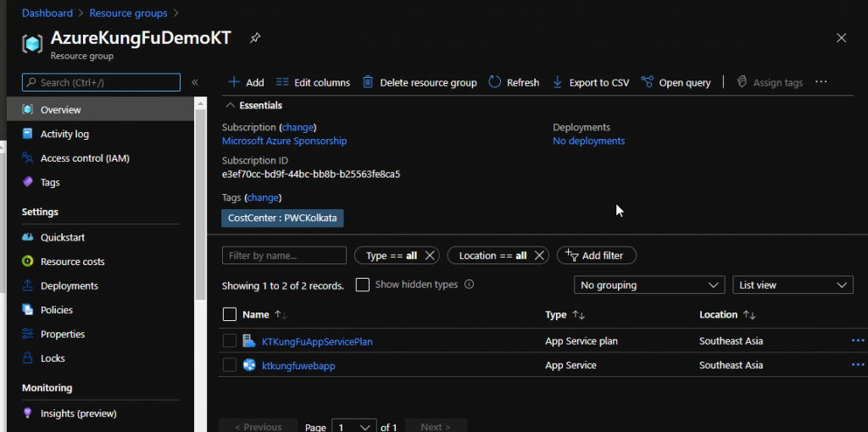The image size is (868, 432).
Task: Pin the AzureKungFuDemoKT resource group
Action: click(254, 39)
